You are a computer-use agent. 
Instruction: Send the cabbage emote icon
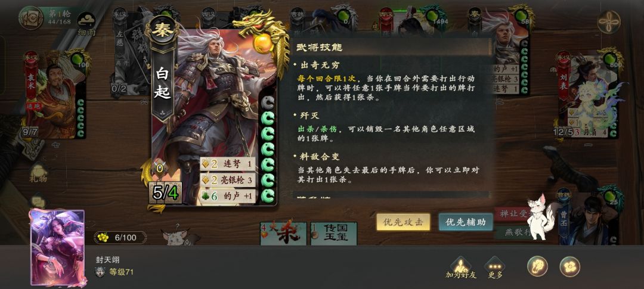pos(538,266)
